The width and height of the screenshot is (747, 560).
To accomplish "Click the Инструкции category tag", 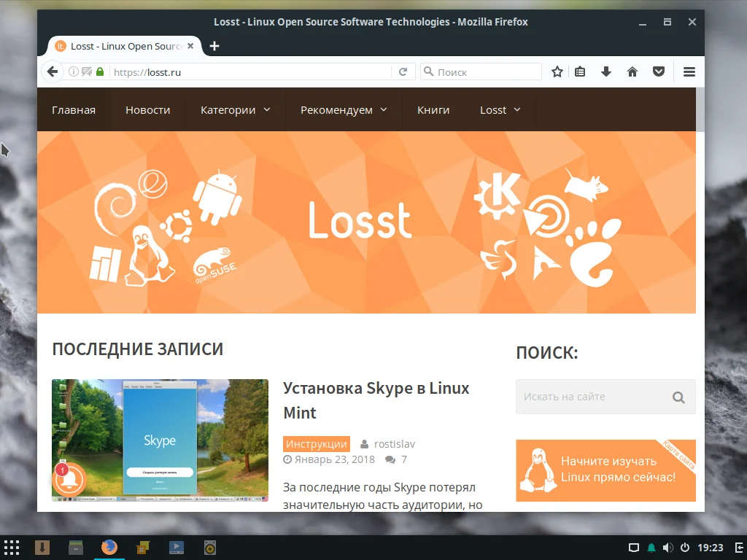I will pyautogui.click(x=317, y=444).
